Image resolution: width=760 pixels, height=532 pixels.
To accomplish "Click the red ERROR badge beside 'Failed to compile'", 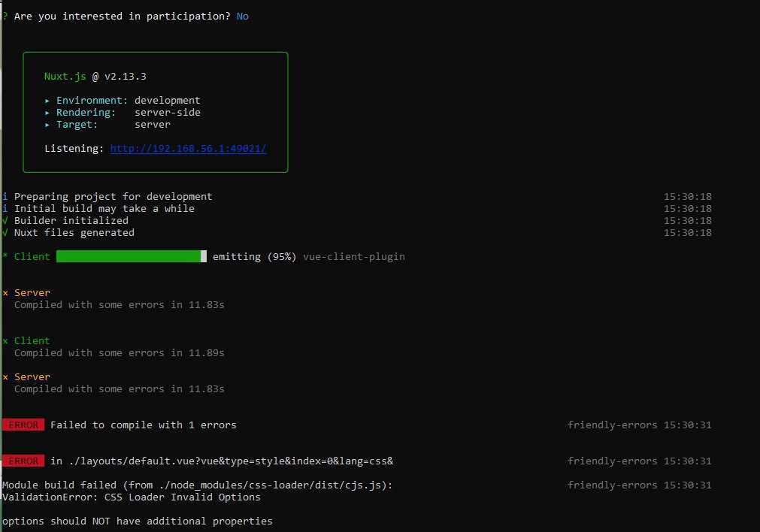I will click(23, 425).
